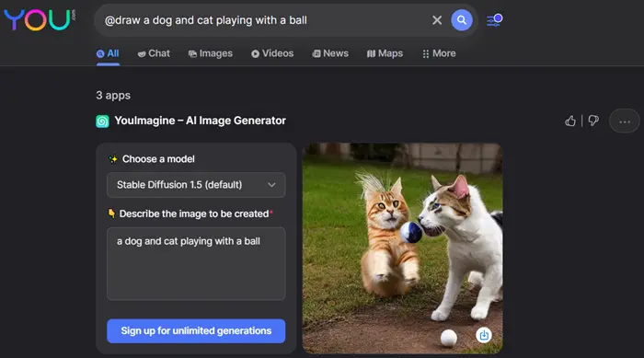Click Sign up for unlimited generations
Image resolution: width=644 pixels, height=358 pixels.
click(196, 331)
